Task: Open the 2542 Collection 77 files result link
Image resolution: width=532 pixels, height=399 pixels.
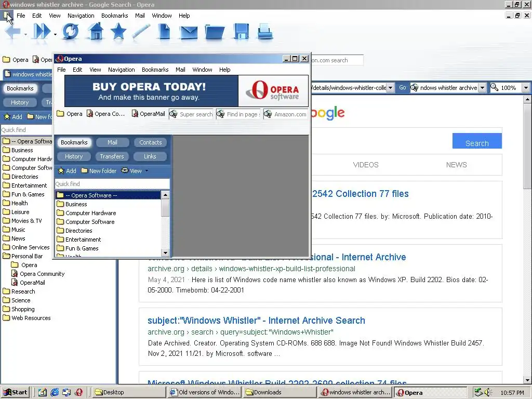Action: click(x=361, y=194)
